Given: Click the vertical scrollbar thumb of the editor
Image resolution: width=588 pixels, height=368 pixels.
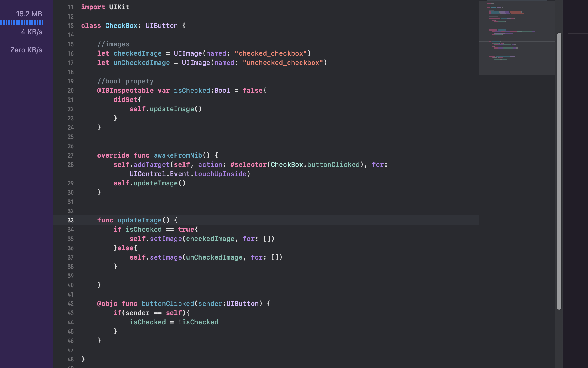Looking at the screenshot, I should coord(559,171).
